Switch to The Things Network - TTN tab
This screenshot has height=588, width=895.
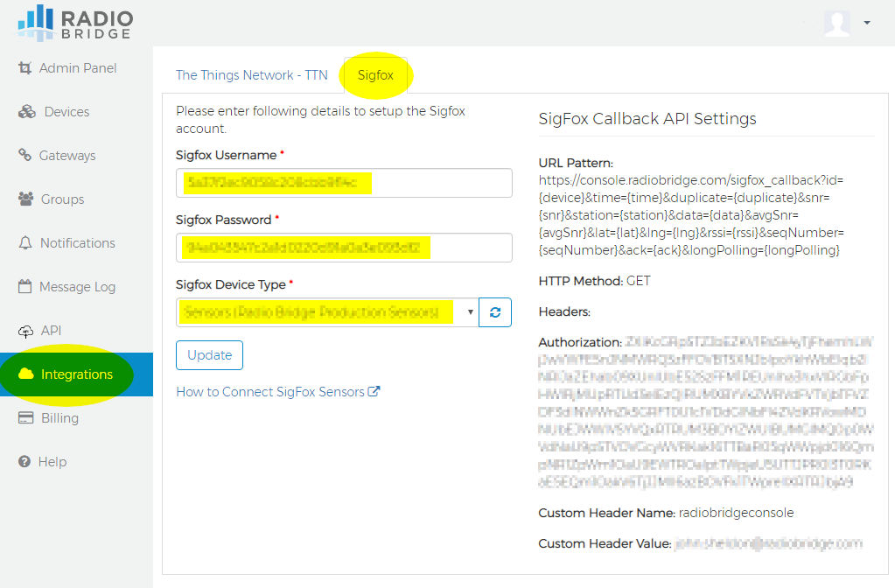tap(252, 75)
